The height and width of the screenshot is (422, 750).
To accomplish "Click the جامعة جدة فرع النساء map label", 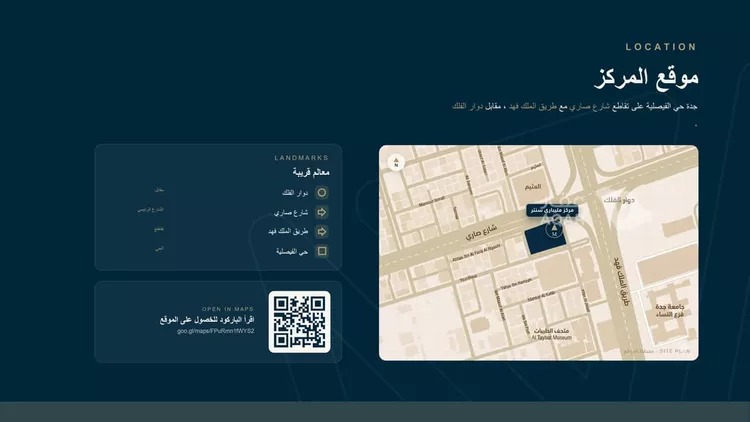I will pyautogui.click(x=670, y=310).
